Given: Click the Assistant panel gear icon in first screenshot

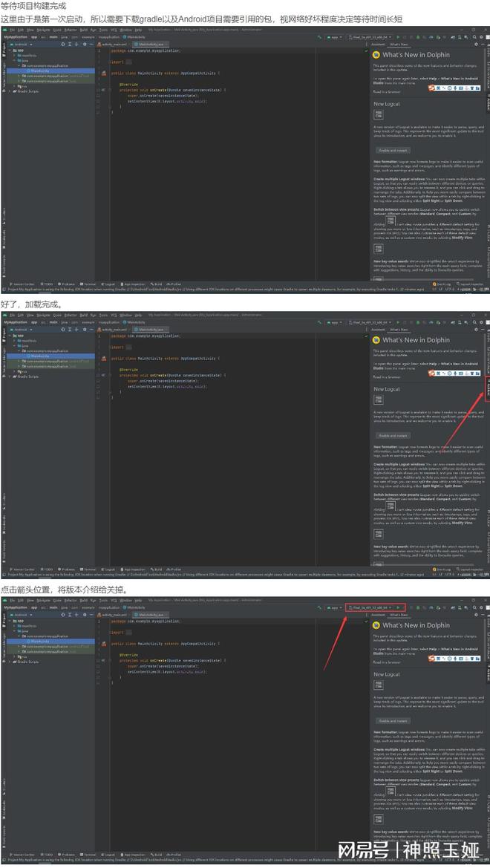Looking at the screenshot, I should pyautogui.click(x=476, y=44).
